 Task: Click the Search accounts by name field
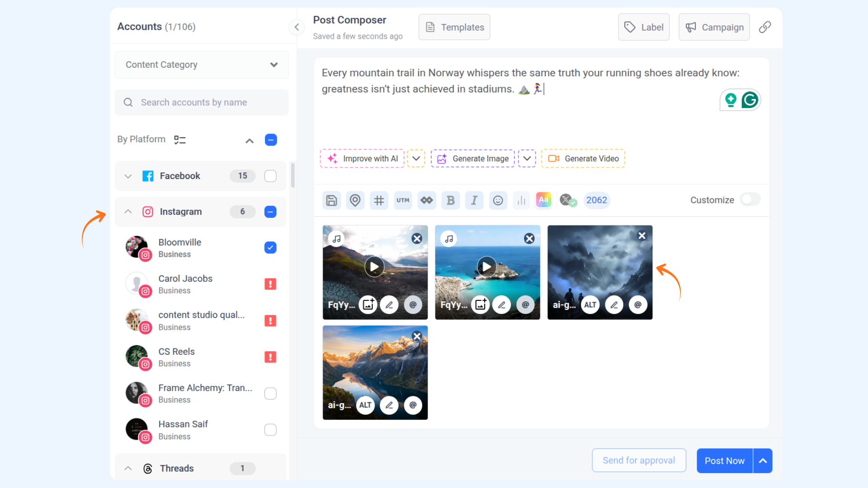coord(202,103)
